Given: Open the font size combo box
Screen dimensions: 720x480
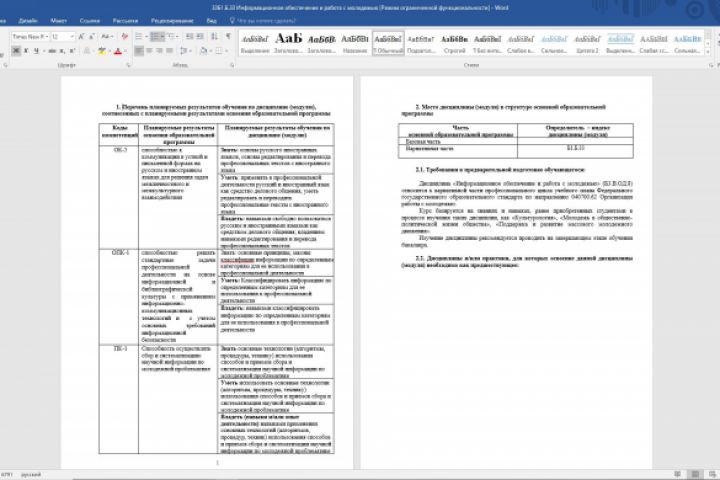Looking at the screenshot, I should (x=62, y=36).
